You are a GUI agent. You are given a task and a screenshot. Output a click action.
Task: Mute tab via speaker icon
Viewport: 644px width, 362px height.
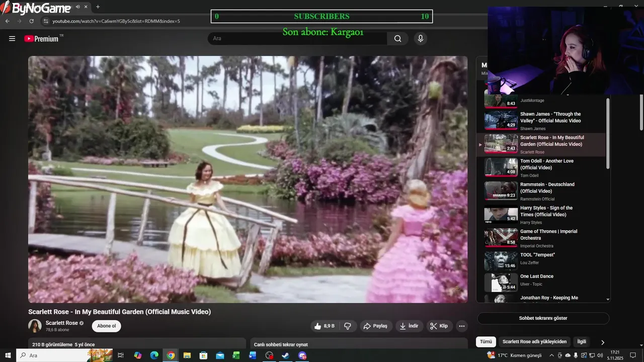click(77, 7)
